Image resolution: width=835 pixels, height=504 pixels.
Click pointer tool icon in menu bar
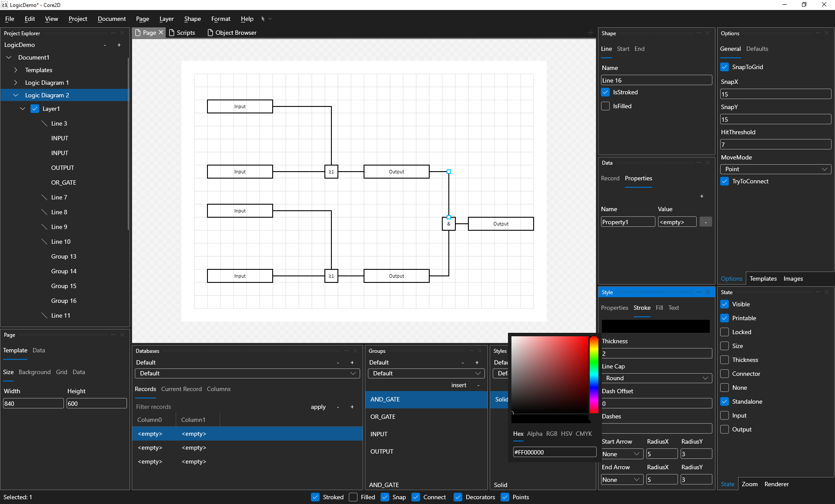click(263, 19)
